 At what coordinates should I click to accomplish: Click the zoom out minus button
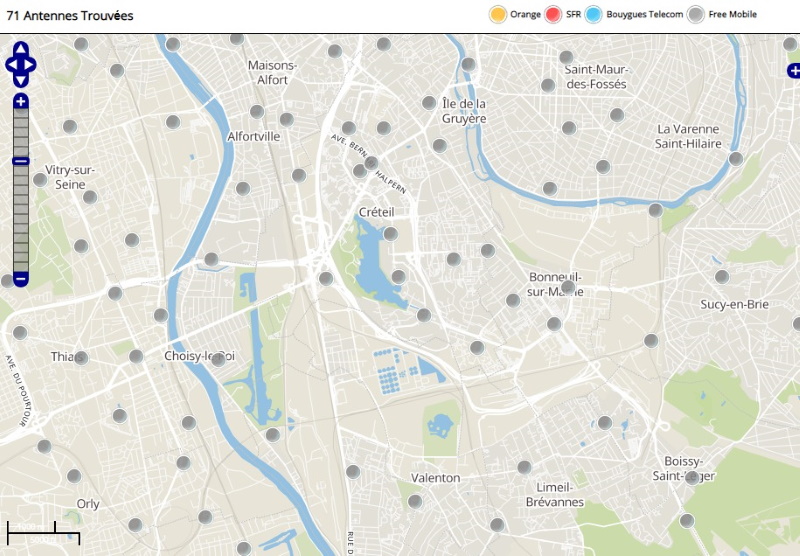pyautogui.click(x=21, y=278)
